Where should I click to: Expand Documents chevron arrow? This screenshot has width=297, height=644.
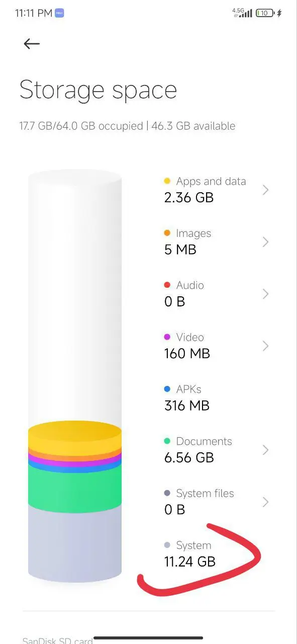click(266, 450)
